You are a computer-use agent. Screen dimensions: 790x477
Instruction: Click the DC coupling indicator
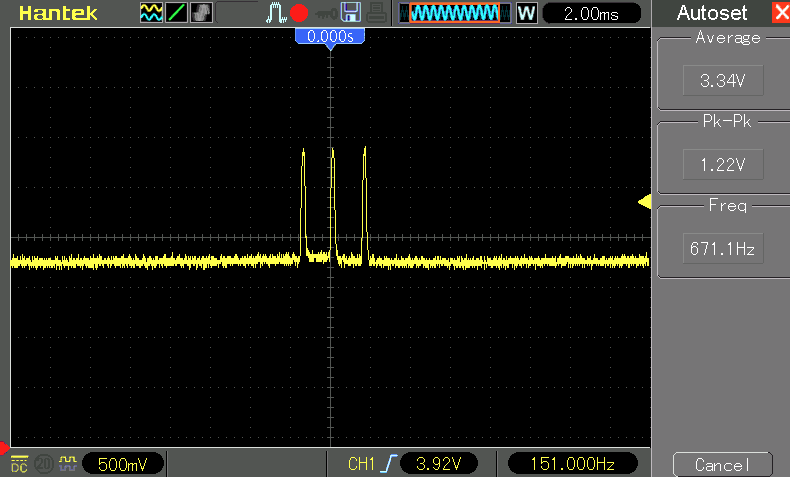(x=19, y=464)
